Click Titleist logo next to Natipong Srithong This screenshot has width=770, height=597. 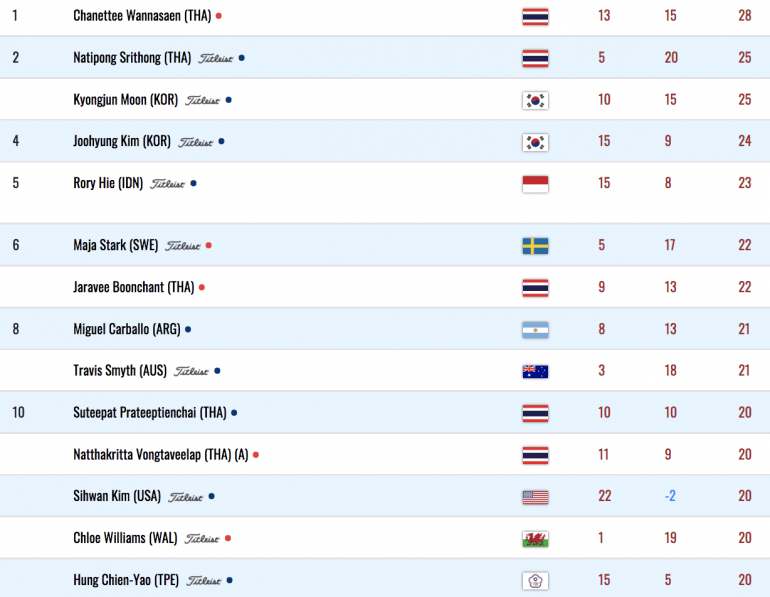click(216, 58)
